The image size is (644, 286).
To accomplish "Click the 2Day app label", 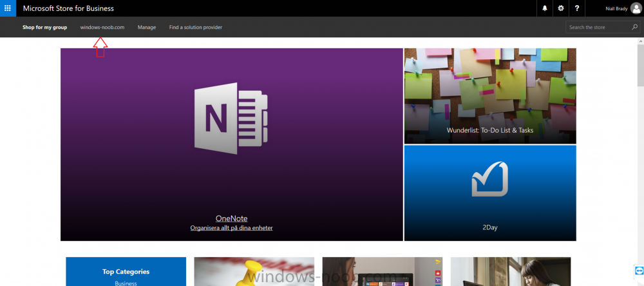I will point(490,227).
